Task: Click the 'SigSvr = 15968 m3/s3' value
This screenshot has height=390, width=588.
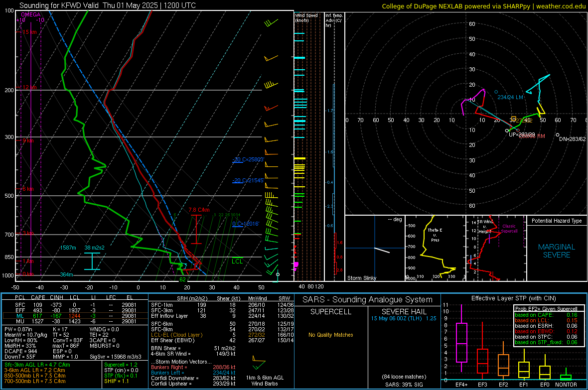Action: (x=116, y=357)
